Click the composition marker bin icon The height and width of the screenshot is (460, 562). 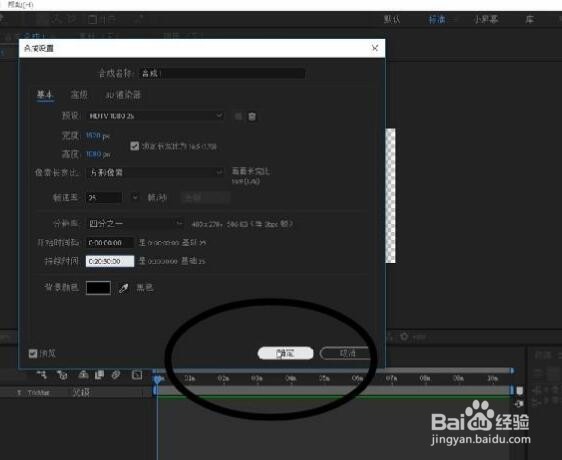519,390
